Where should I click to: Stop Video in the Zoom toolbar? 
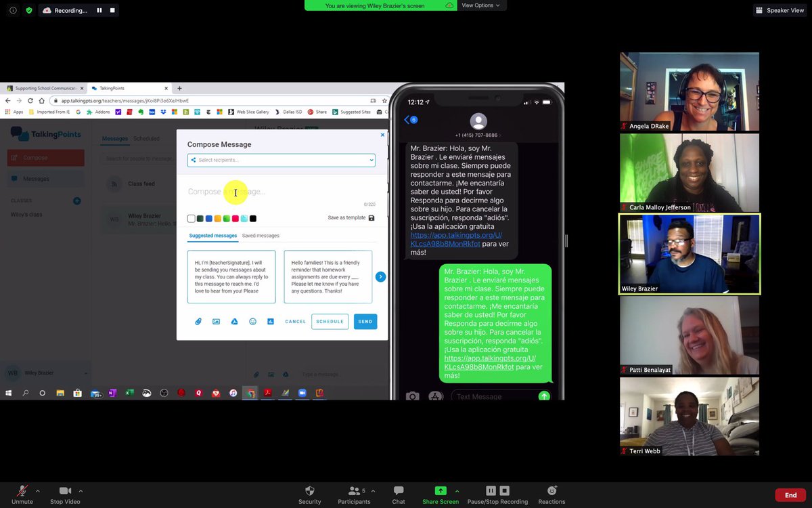pos(65,494)
